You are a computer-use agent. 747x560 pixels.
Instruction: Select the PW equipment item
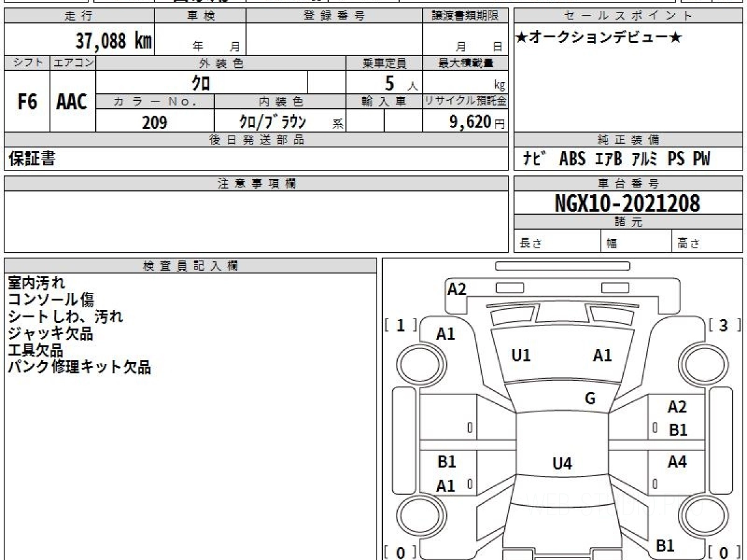point(701,159)
